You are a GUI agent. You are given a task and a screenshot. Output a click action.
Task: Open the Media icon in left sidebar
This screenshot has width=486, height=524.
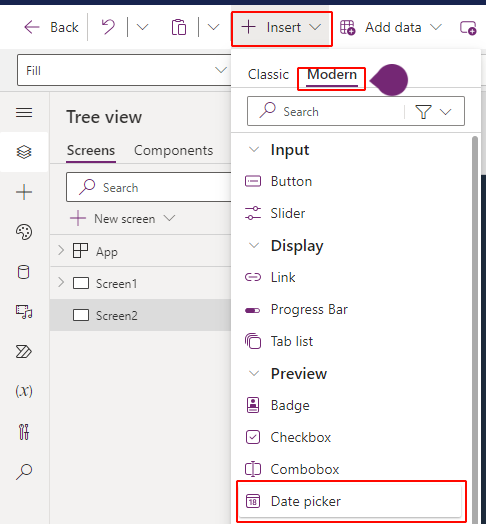24,312
